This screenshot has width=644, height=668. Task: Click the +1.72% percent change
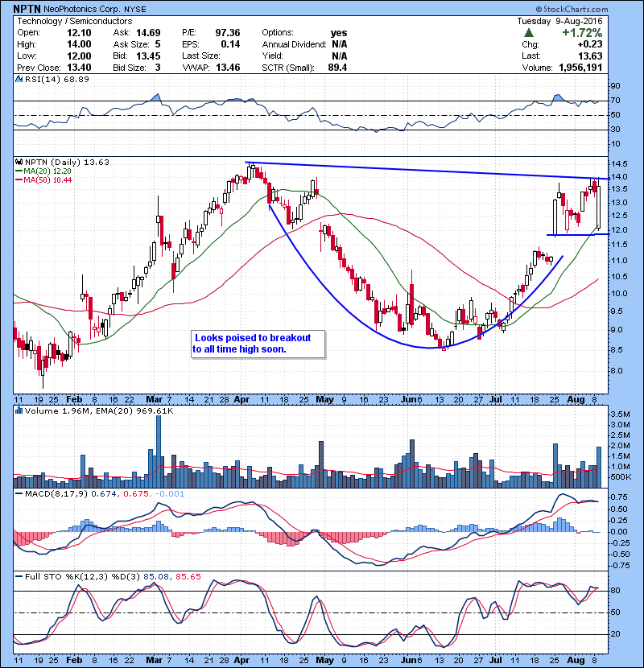[x=582, y=33]
